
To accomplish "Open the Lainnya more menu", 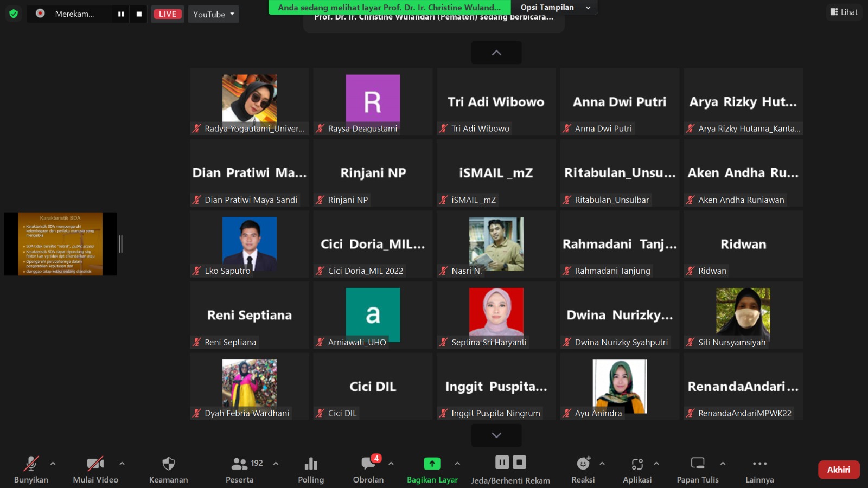I will 759,464.
